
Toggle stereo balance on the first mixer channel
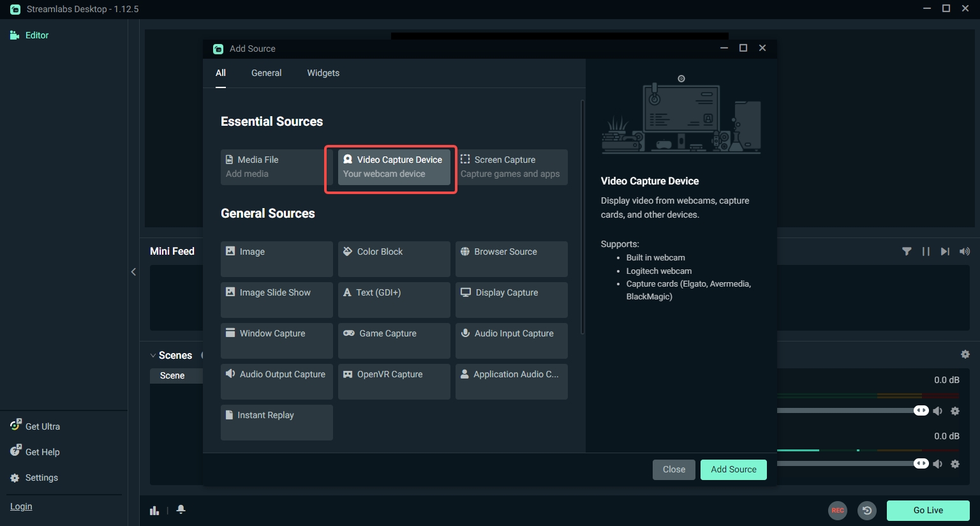coord(921,410)
